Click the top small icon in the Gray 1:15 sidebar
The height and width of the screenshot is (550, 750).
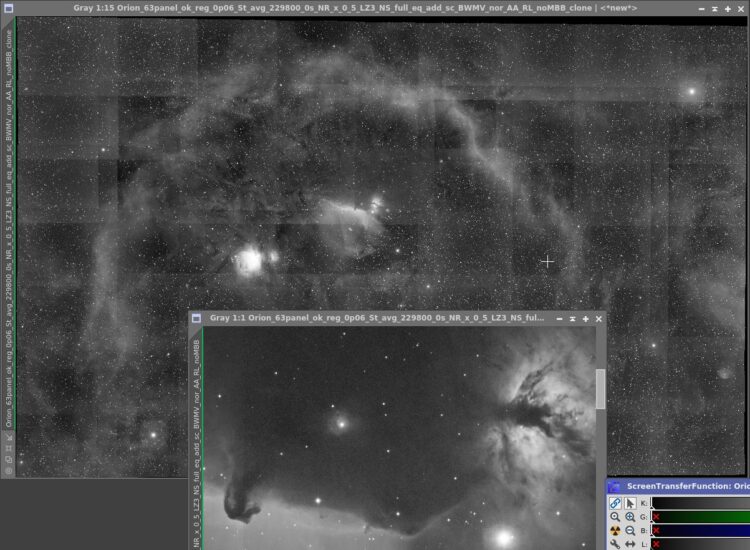[x=9, y=437]
